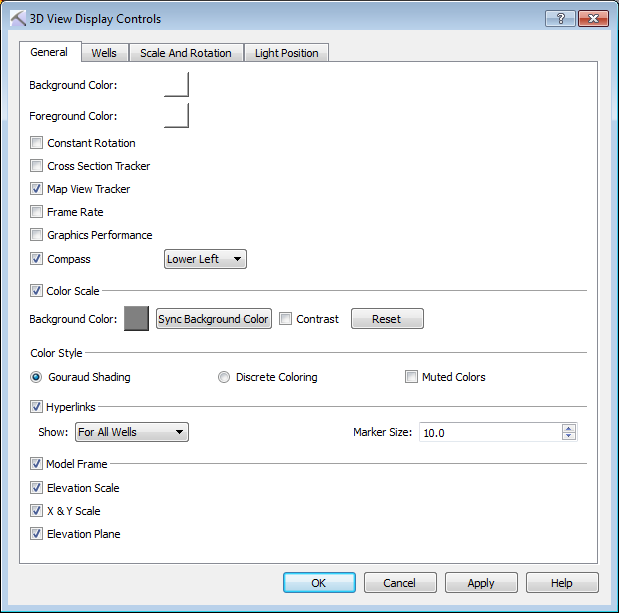Open the Scale And Rotation tab

point(186,53)
